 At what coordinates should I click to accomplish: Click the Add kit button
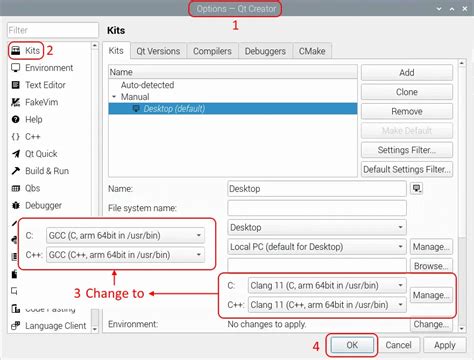(x=407, y=73)
